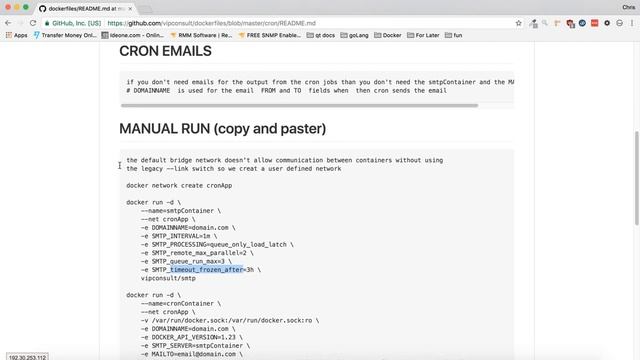Click the '/var/run/docker.sock' volume line

point(230,320)
